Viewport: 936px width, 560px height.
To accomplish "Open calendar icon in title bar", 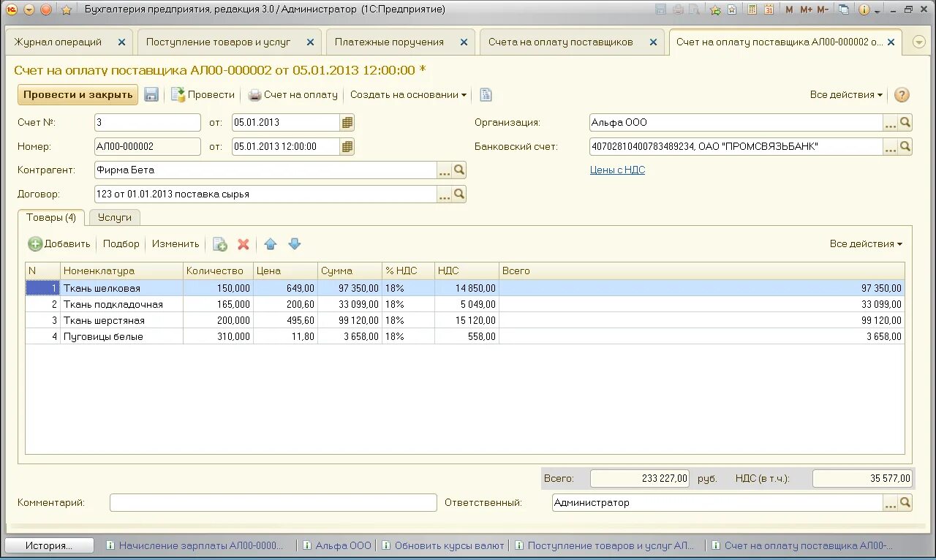I will (769, 10).
